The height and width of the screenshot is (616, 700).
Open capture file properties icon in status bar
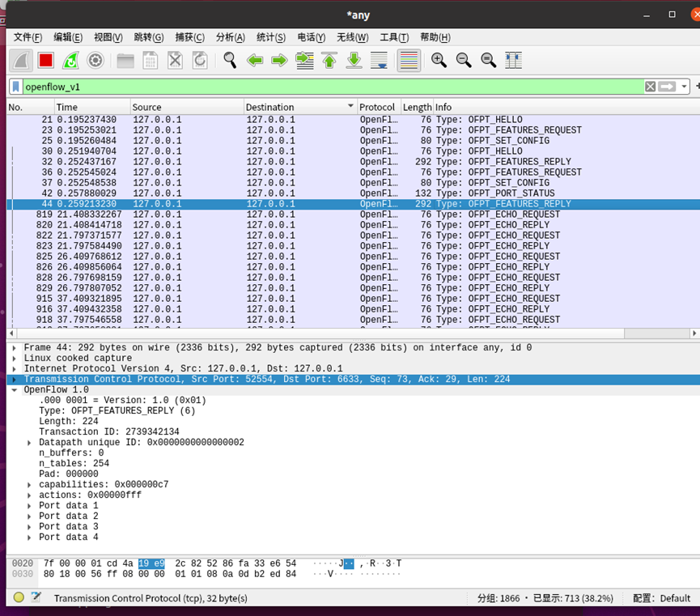[36, 597]
